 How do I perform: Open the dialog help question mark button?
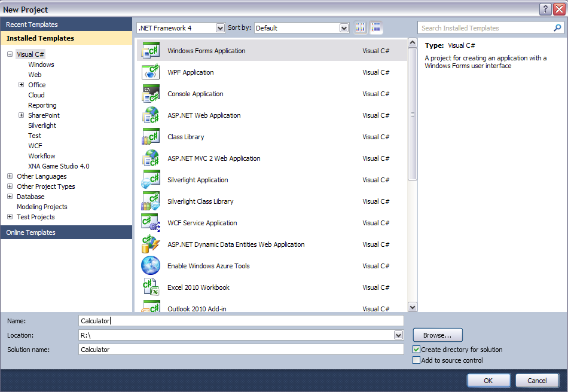(545, 9)
